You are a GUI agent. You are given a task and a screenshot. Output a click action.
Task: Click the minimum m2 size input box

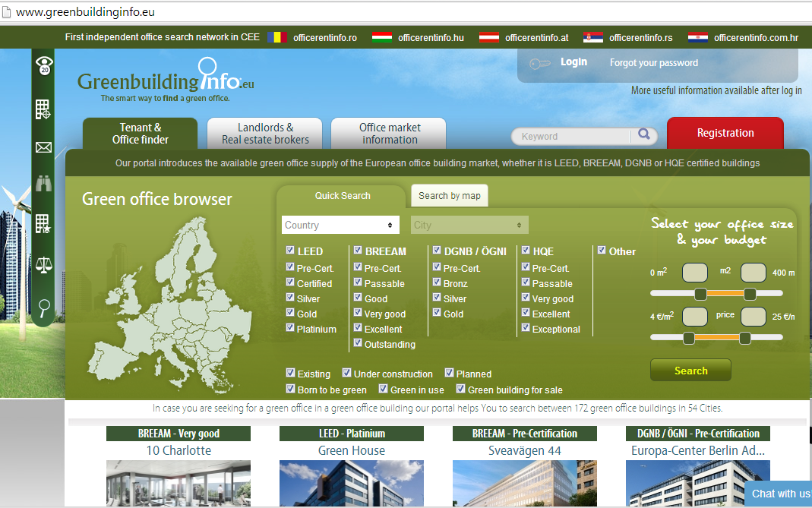694,273
